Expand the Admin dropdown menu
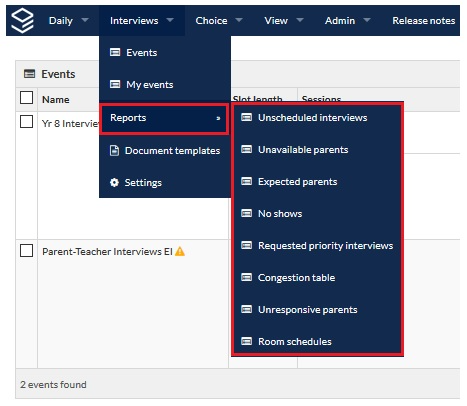 tap(347, 20)
